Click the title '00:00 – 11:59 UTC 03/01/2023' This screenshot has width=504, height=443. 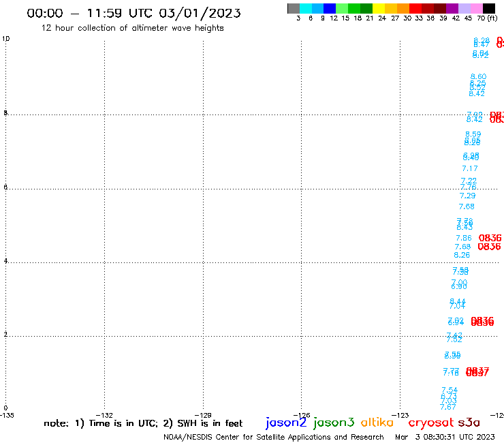[x=133, y=13]
